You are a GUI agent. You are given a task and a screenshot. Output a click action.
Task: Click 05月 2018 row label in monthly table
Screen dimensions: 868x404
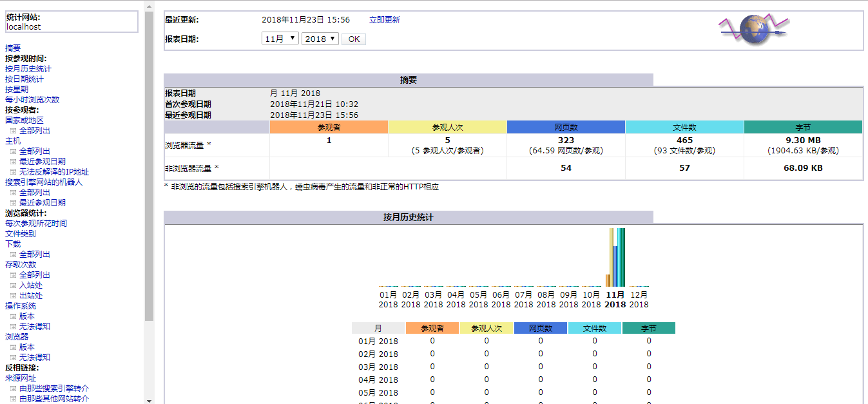pyautogui.click(x=378, y=393)
